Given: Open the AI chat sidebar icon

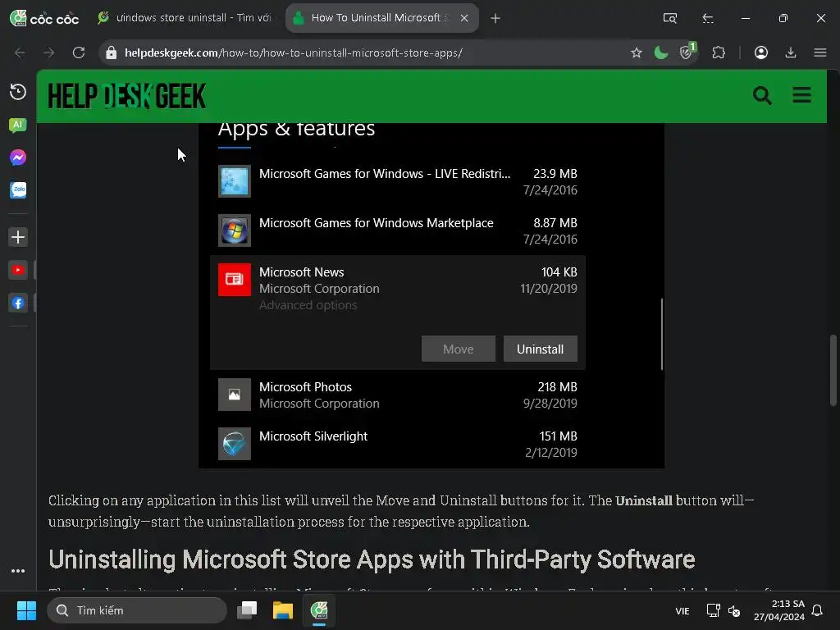Looking at the screenshot, I should [x=18, y=125].
